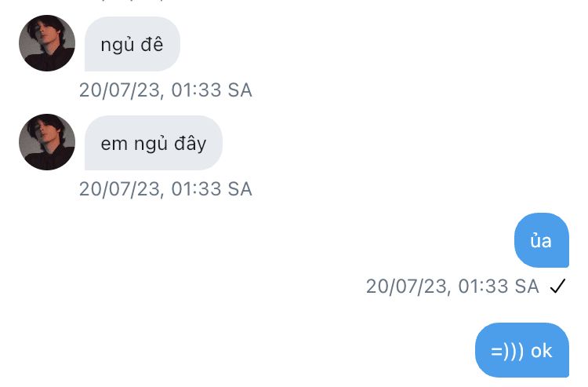Open profile photo next to "em ngủ đây"
The height and width of the screenshot is (387, 588).
point(47,142)
